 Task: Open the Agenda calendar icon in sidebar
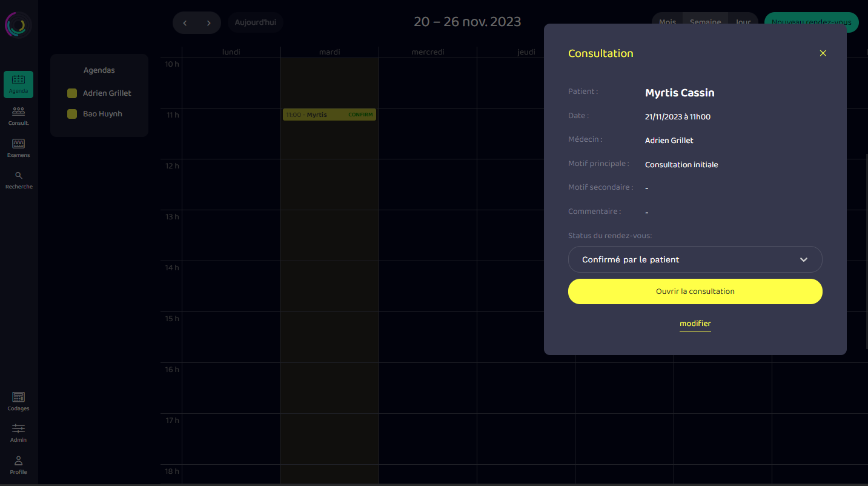coord(18,80)
